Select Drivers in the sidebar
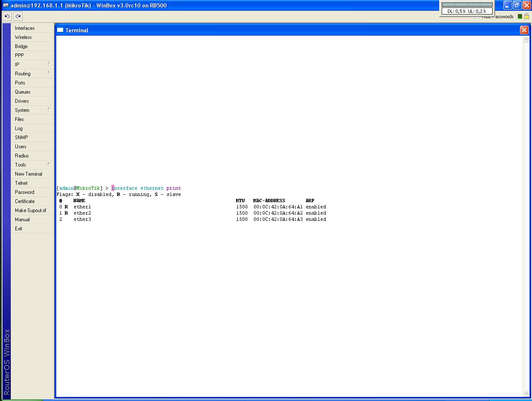Viewport: 532px width, 401px height. [32, 101]
